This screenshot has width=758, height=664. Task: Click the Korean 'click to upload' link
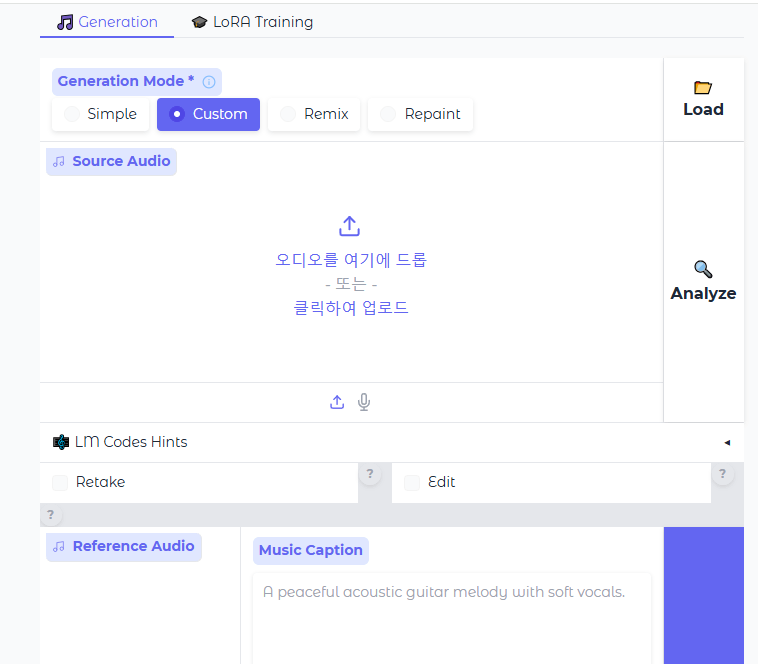click(x=351, y=308)
